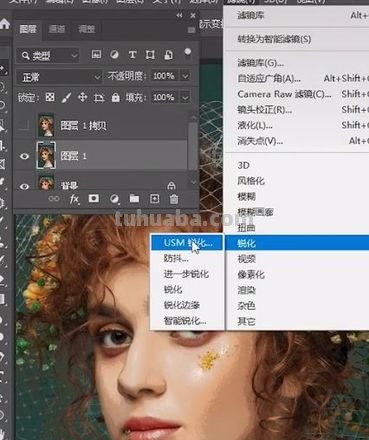
Task: Click the Home icon in the options bar
Action: (x=4, y=23)
